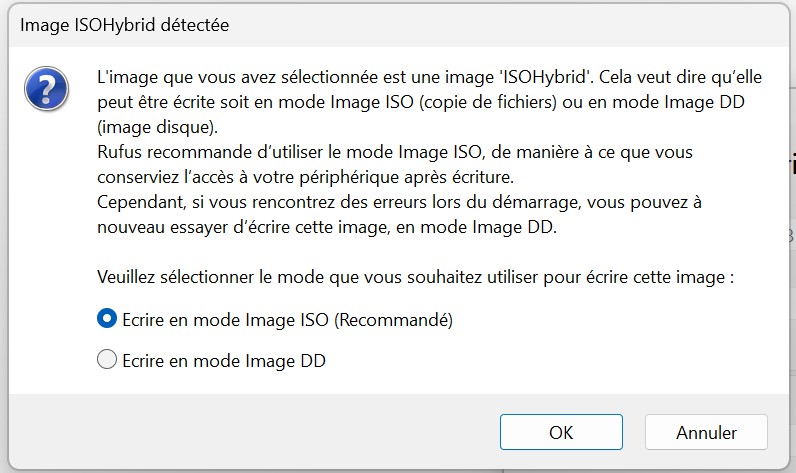The image size is (796, 473).
Task: Click the 'Ecrire en mode Image DD' label
Action: coord(224,361)
